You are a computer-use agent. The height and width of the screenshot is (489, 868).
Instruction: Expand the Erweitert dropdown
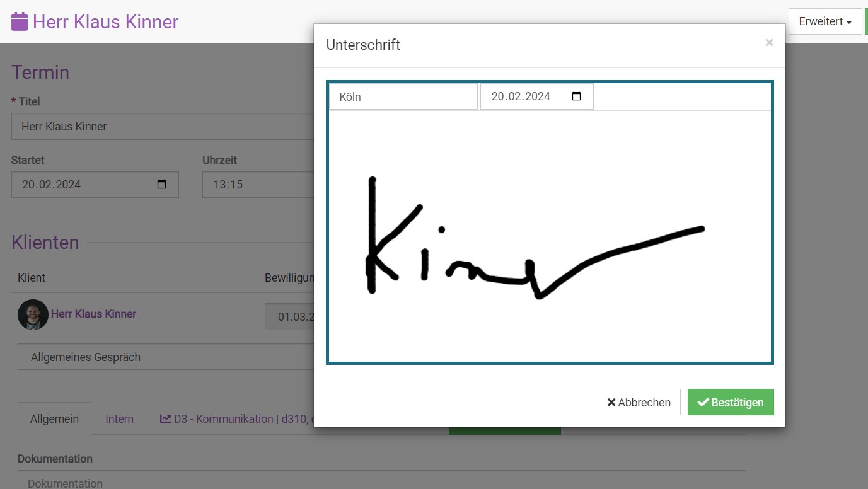[x=825, y=21]
